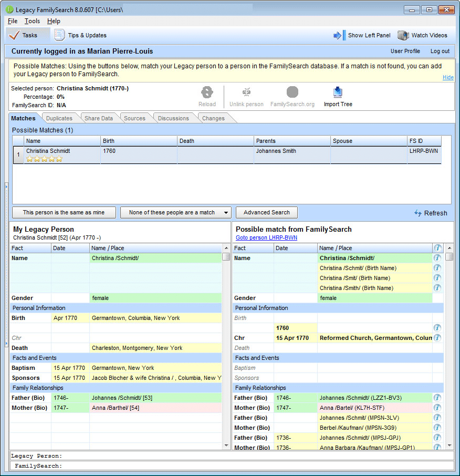
Task: Switch to the Share Data tab
Action: pyautogui.click(x=99, y=118)
